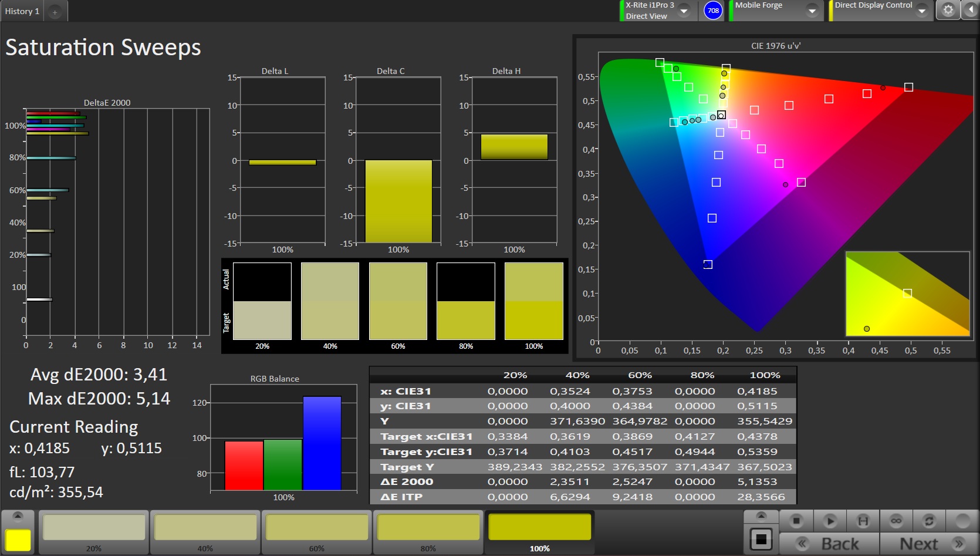Viewport: 980px width, 556px height.
Task: Switch to the History 1 tab
Action: pos(22,11)
